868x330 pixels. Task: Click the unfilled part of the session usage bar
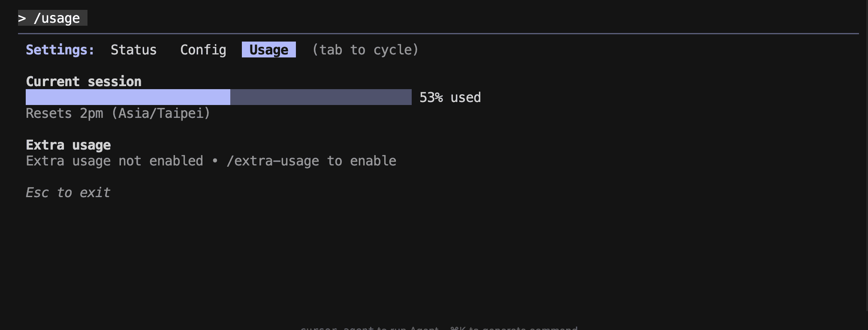[x=321, y=97]
